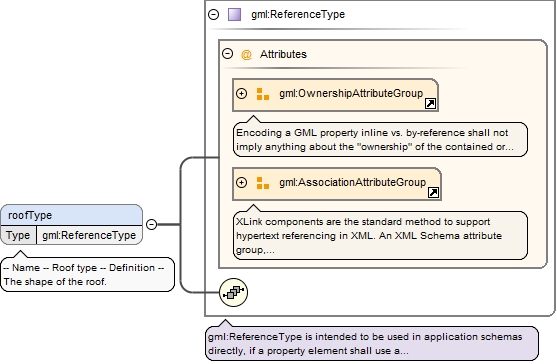Follow the OwnershipAttributeGroup reference arrow icon
Image resolution: width=557 pixels, height=364 pixels.
pyautogui.click(x=431, y=104)
